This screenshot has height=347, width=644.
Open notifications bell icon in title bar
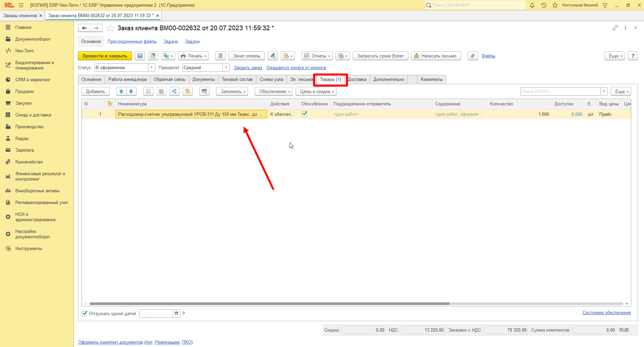click(x=532, y=5)
